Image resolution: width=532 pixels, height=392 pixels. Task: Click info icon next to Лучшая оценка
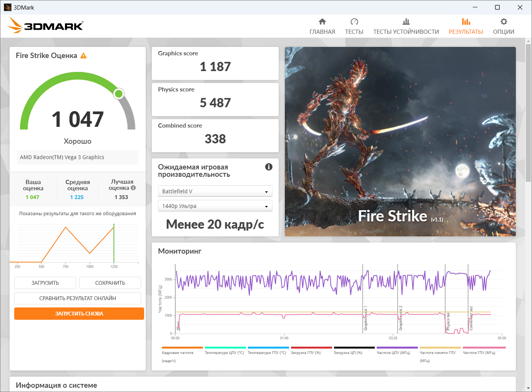point(133,188)
